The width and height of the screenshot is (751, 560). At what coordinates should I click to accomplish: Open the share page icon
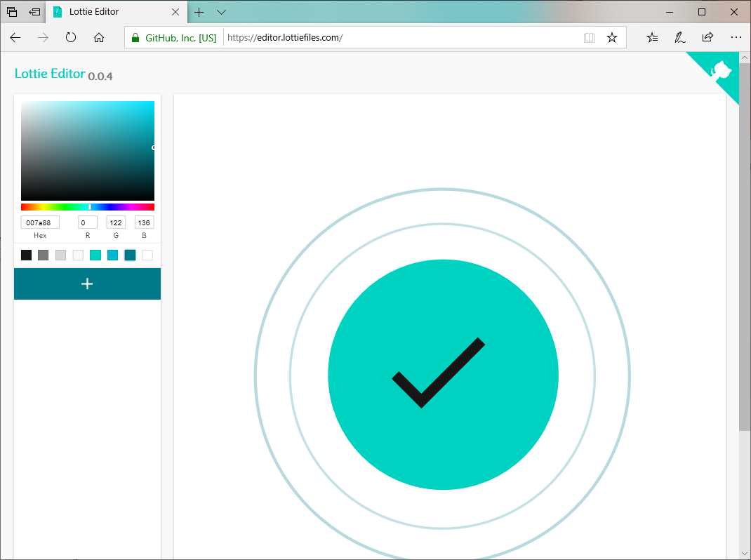pos(707,38)
